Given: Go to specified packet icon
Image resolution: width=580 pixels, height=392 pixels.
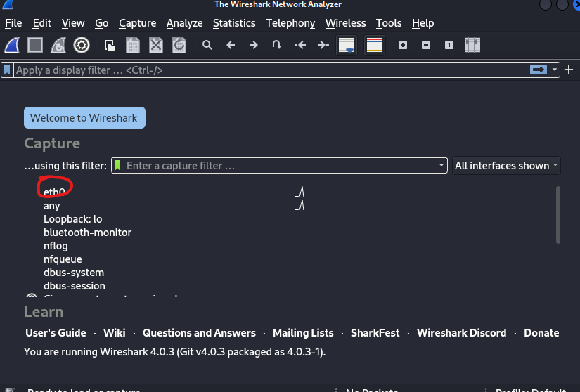Looking at the screenshot, I should (277, 45).
